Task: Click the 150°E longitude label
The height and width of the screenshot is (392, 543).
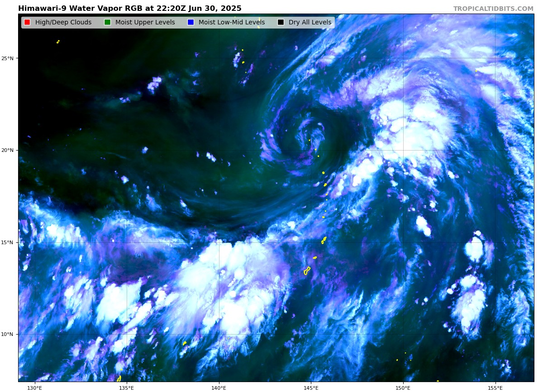Action: (403, 387)
